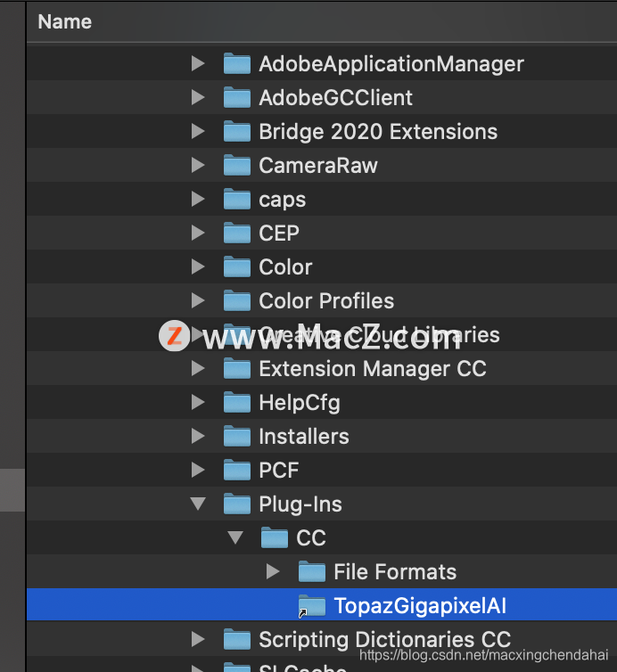The image size is (617, 672).
Task: Select the Scripting Dictionaries CC name
Action: 384,640
